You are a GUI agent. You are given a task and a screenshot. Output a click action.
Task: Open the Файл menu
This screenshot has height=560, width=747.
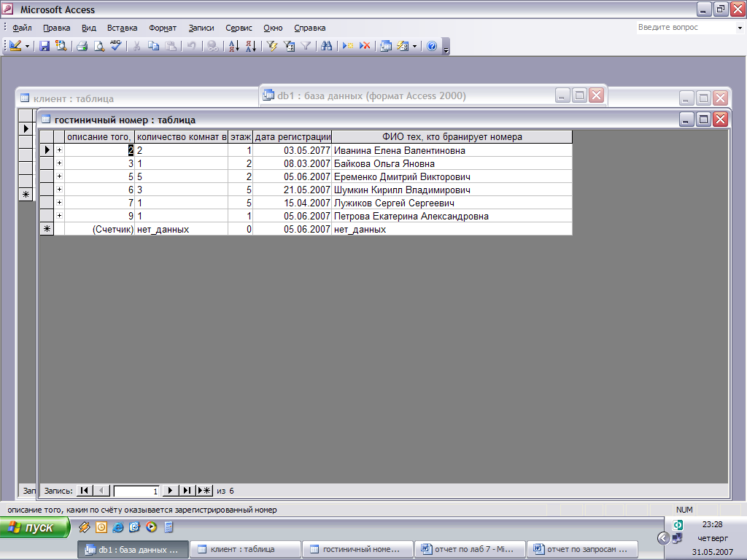pyautogui.click(x=22, y=28)
